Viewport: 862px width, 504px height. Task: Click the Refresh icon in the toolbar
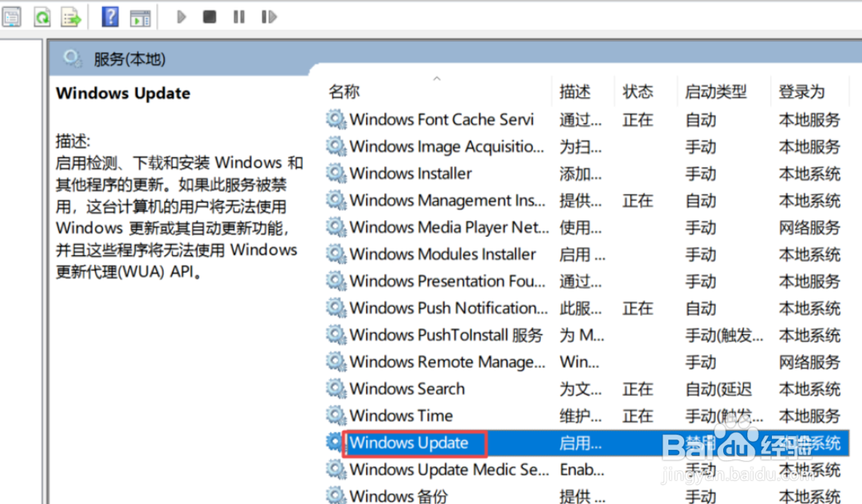(41, 16)
